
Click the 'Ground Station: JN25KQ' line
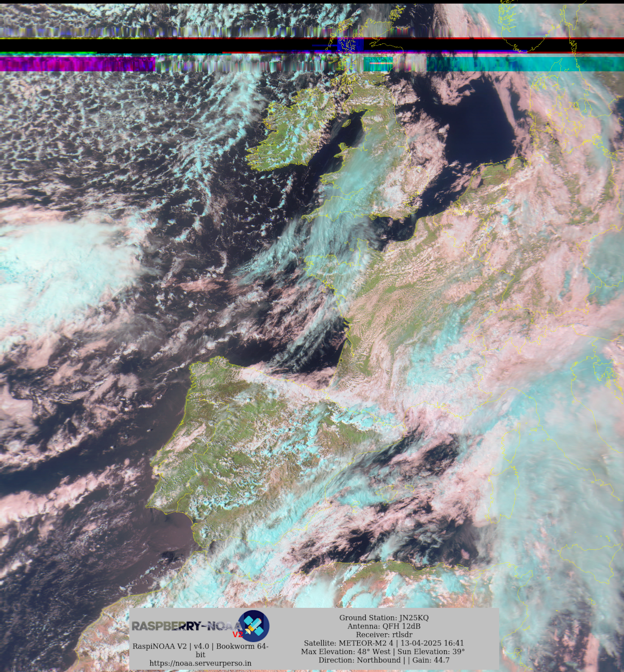pyautogui.click(x=384, y=618)
